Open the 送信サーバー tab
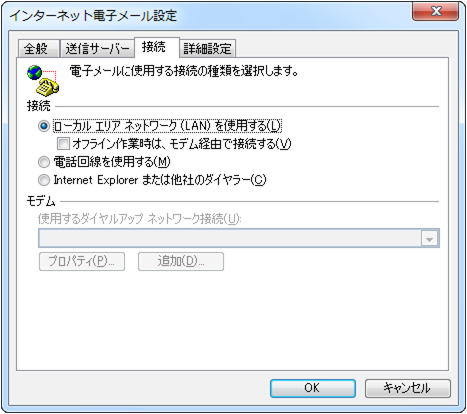This screenshot has width=467, height=414. [x=97, y=49]
